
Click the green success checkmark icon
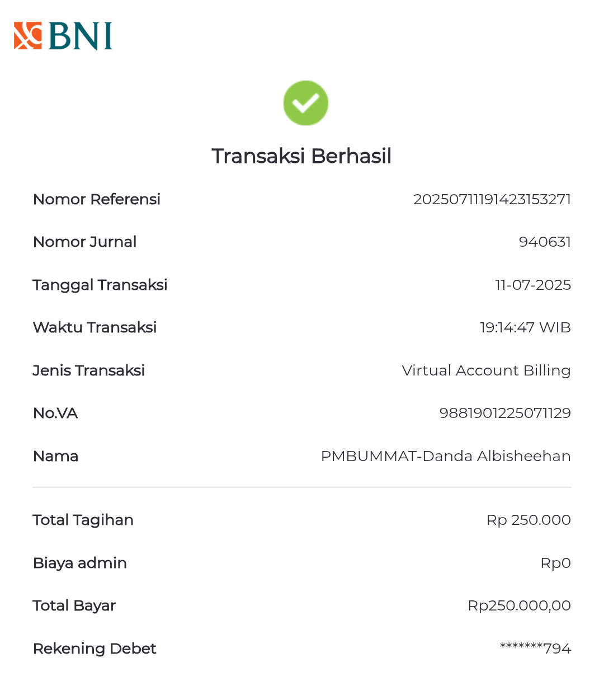305,103
